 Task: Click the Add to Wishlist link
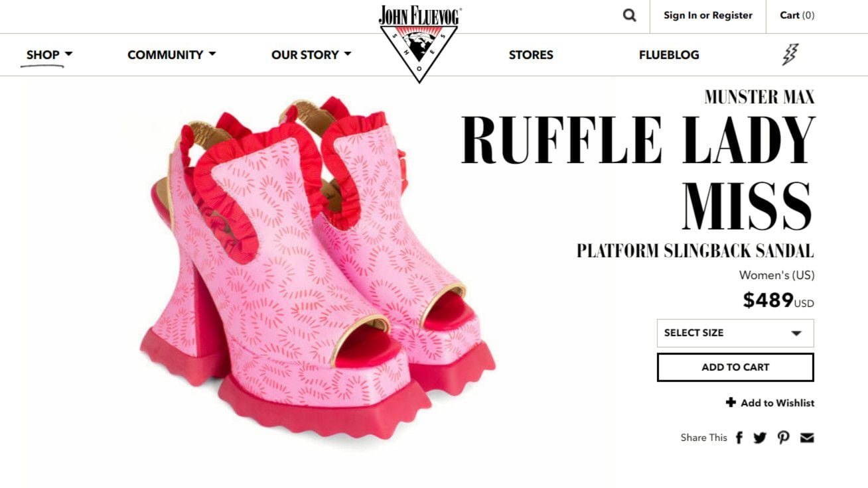pyautogui.click(x=777, y=402)
